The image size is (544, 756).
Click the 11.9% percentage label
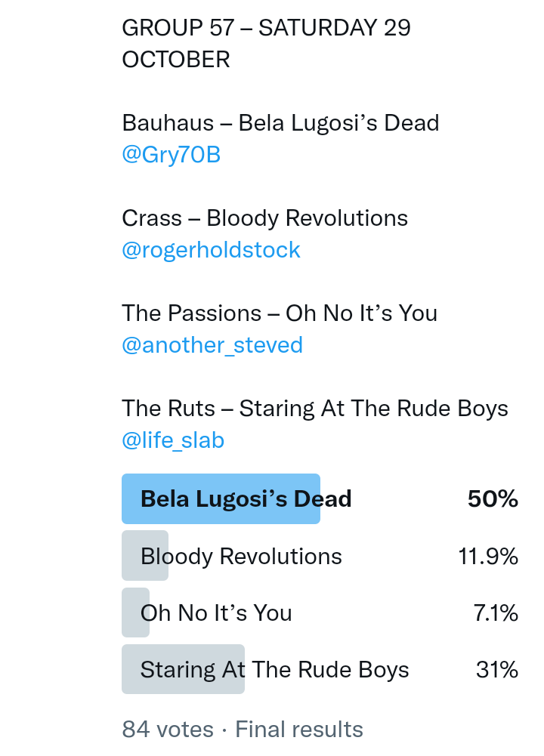[x=488, y=557]
